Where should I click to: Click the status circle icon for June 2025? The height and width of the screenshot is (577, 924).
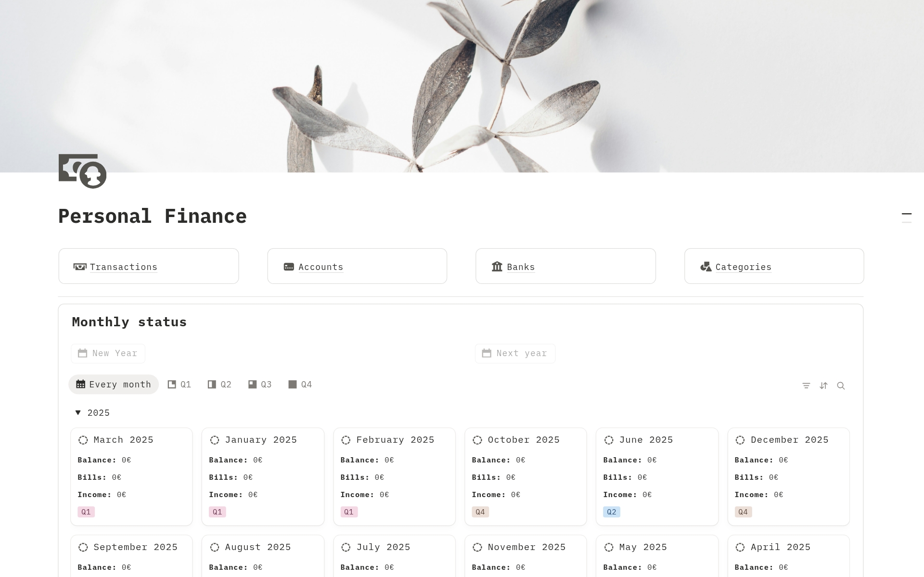pyautogui.click(x=609, y=440)
